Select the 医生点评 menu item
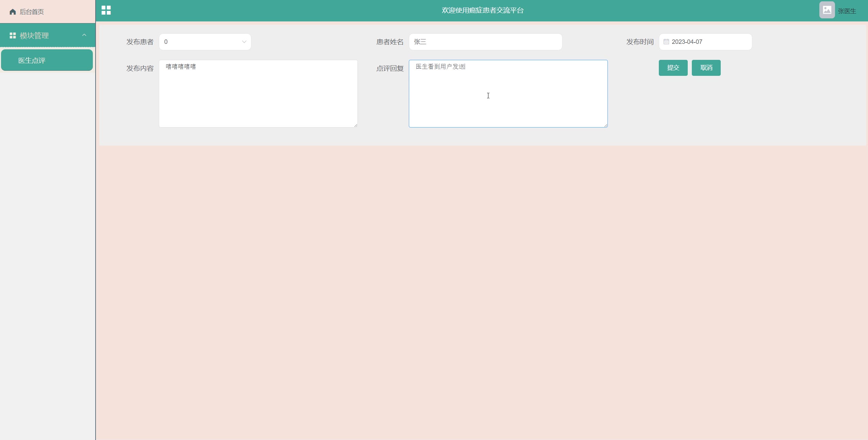 [x=47, y=60]
